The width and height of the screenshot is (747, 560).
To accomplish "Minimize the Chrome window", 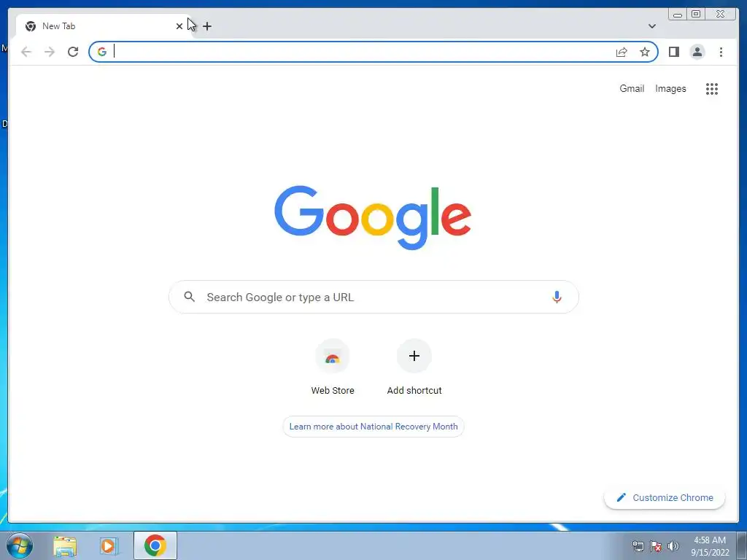I will click(678, 15).
